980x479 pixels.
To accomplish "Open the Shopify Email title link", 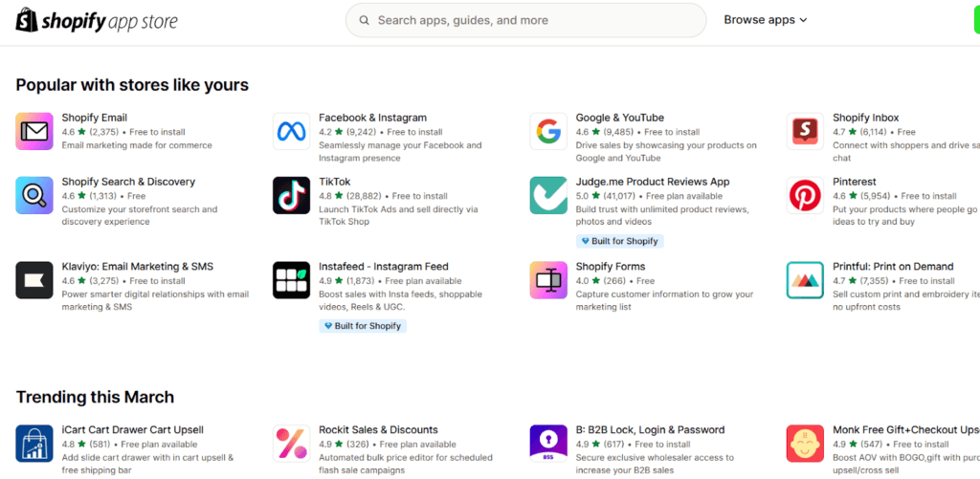I will (95, 118).
